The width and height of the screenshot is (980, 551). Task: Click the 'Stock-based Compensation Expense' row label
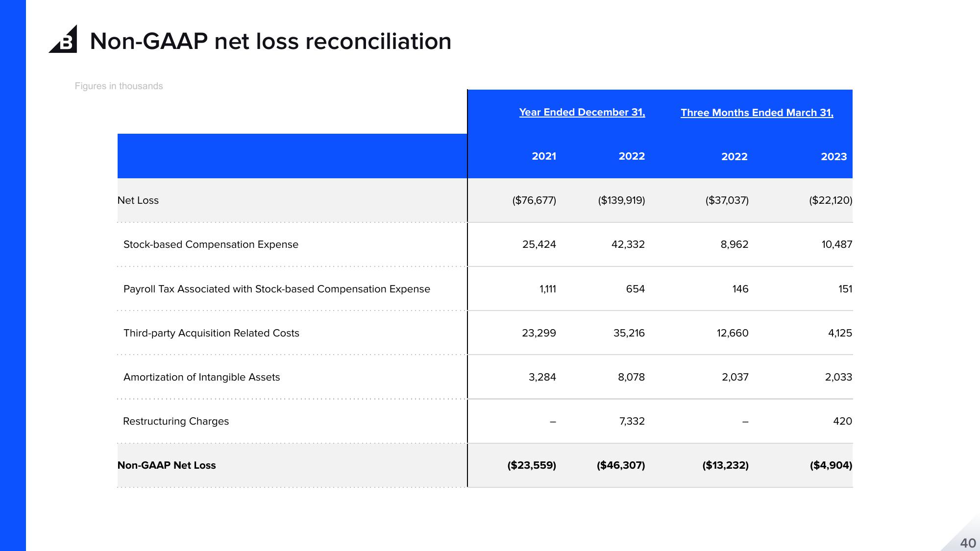[x=211, y=244]
